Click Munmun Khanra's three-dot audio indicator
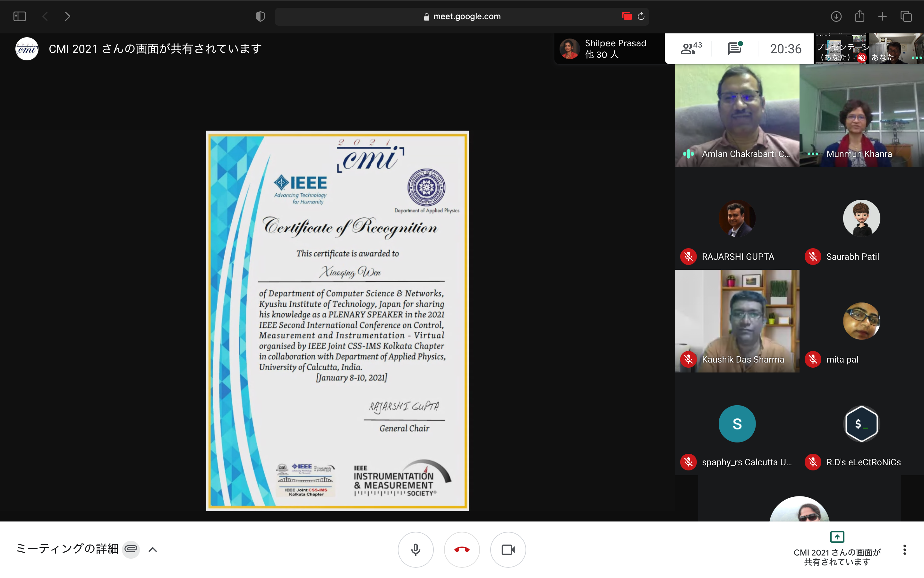The width and height of the screenshot is (924, 578). point(813,154)
